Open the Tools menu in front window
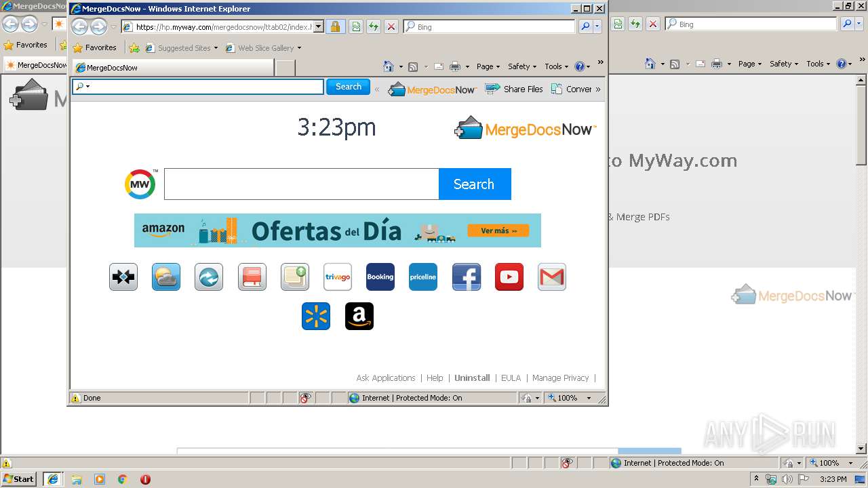This screenshot has width=868, height=488. point(557,66)
